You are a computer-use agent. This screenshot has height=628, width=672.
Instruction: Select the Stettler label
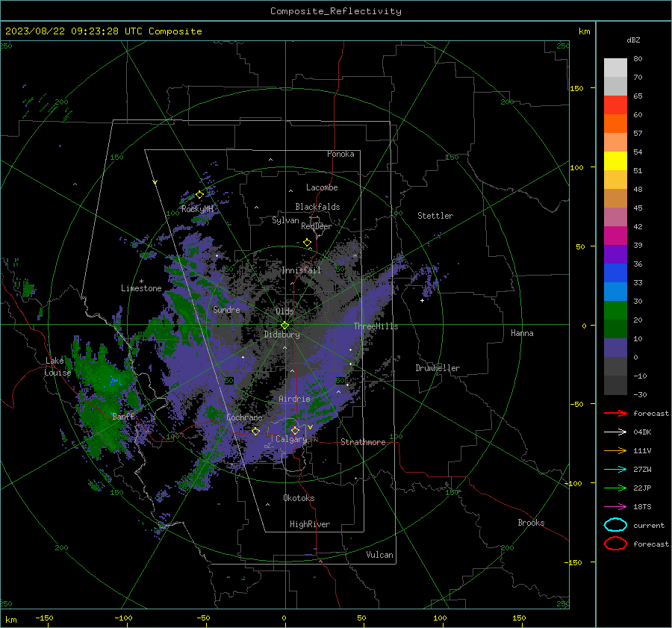(x=435, y=216)
